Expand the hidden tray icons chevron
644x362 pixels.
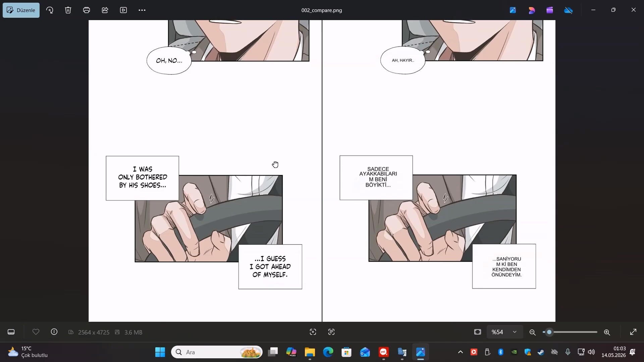[461, 352]
